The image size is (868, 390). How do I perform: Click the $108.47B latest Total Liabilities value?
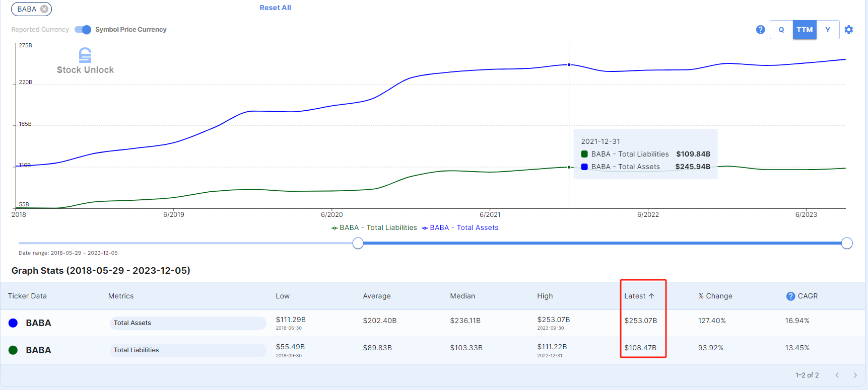[640, 348]
